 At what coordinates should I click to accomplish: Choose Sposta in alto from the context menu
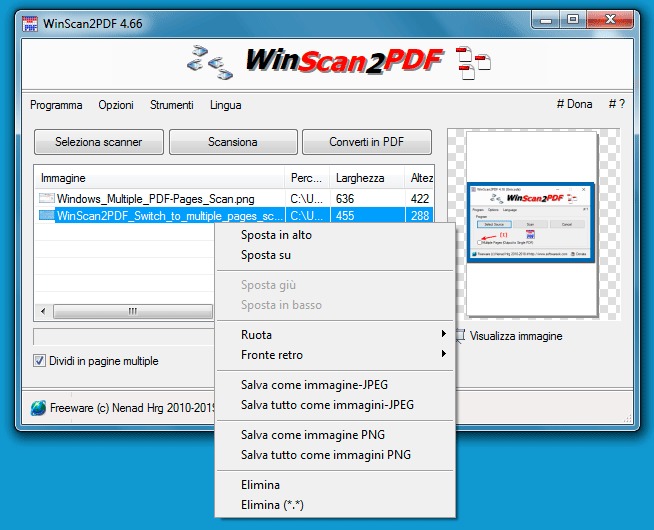[x=276, y=235]
